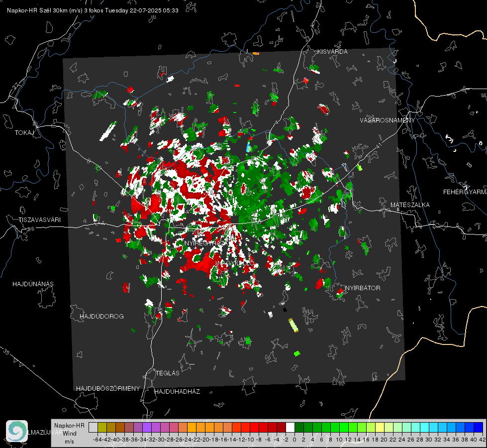The width and height of the screenshot is (487, 448).
Task: Click the deepest blue swatch at the legend end
Action: [x=479, y=427]
